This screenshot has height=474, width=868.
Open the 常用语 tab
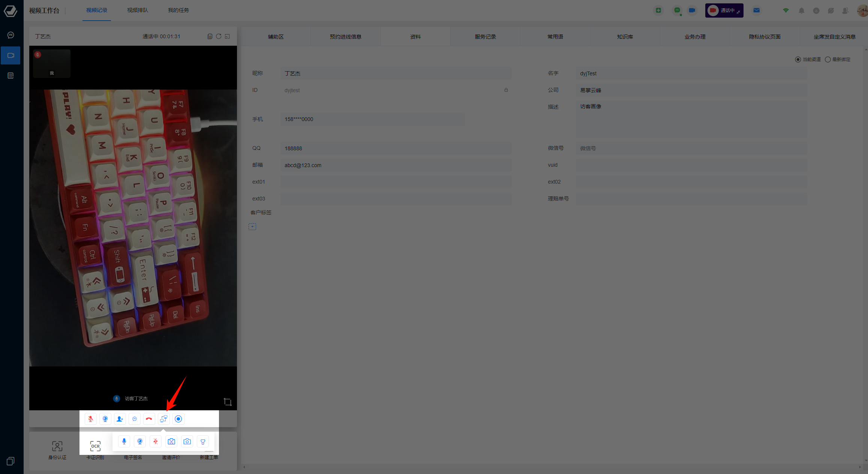[x=555, y=37]
